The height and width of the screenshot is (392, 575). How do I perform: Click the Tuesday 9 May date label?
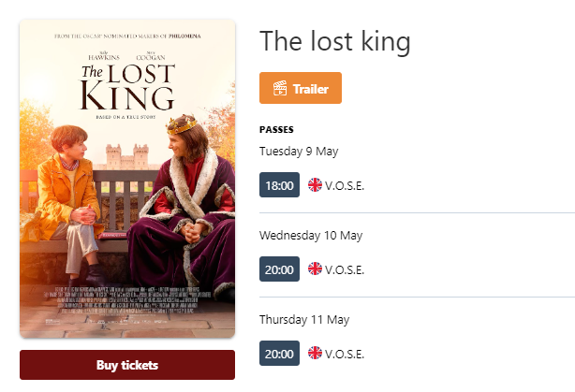tap(299, 152)
